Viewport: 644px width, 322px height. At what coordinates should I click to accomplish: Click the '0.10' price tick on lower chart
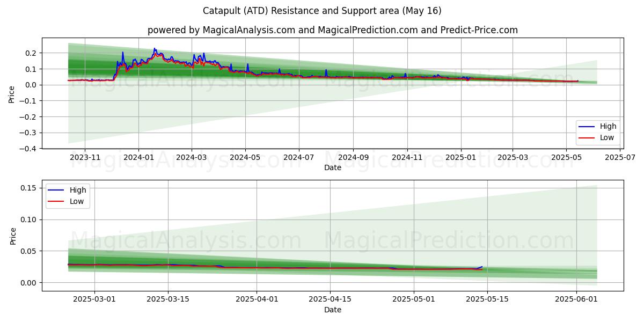coord(30,219)
